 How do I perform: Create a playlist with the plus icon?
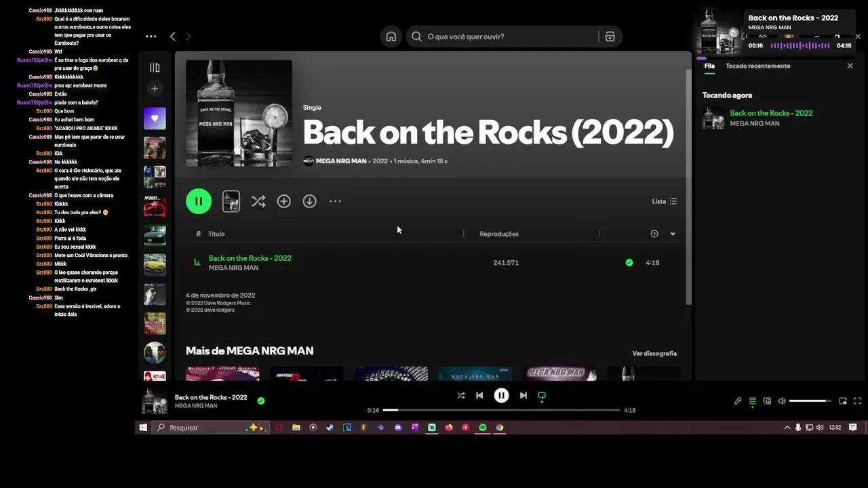pos(155,89)
